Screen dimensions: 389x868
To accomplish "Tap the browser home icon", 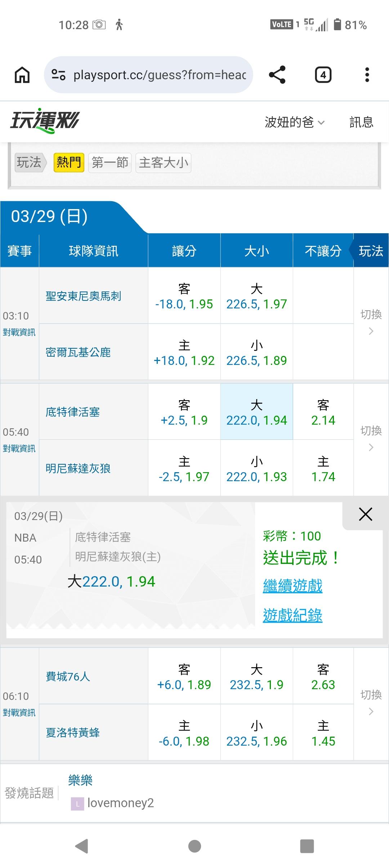I will click(22, 75).
